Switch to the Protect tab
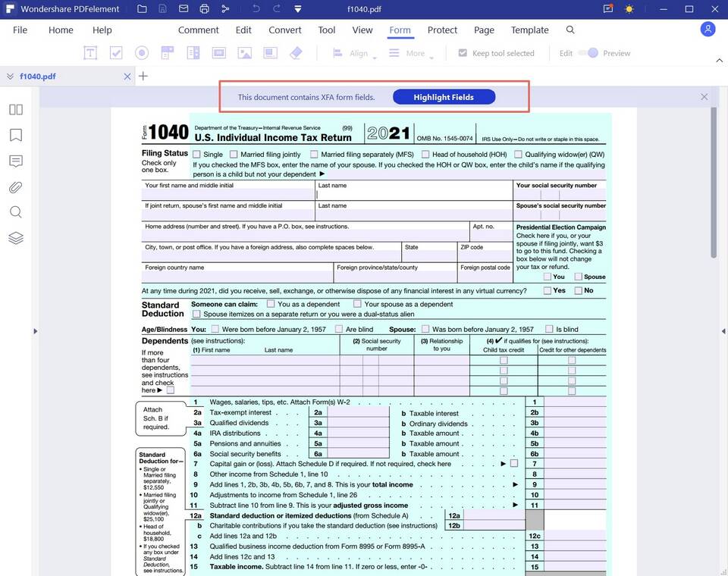The image size is (728, 576). (442, 30)
